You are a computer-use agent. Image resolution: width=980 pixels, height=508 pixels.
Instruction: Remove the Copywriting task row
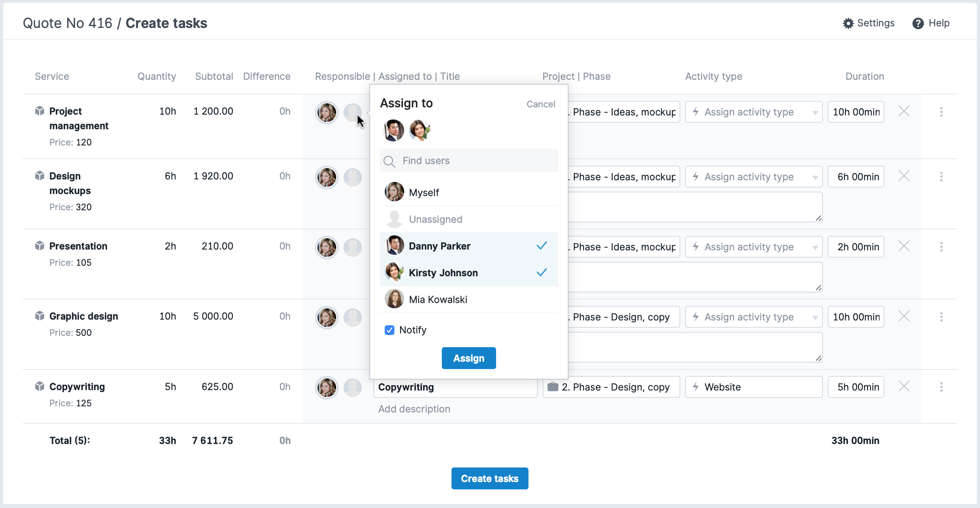point(904,386)
